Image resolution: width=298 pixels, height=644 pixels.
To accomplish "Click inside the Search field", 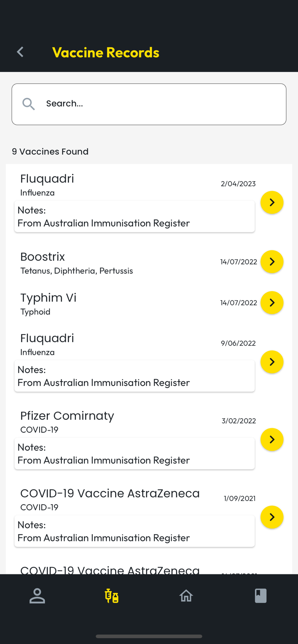I will click(149, 103).
